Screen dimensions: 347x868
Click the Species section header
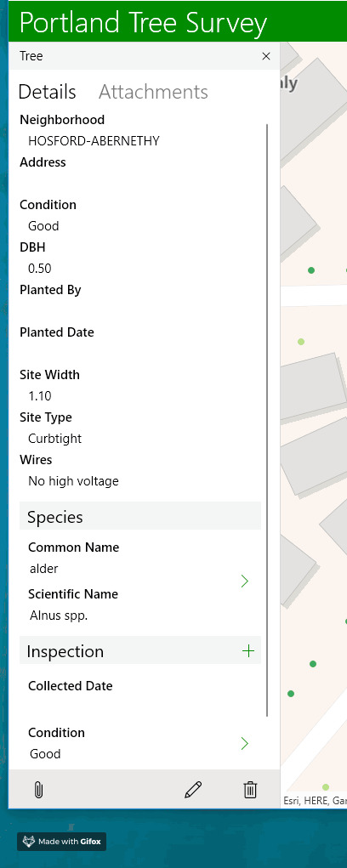(140, 517)
